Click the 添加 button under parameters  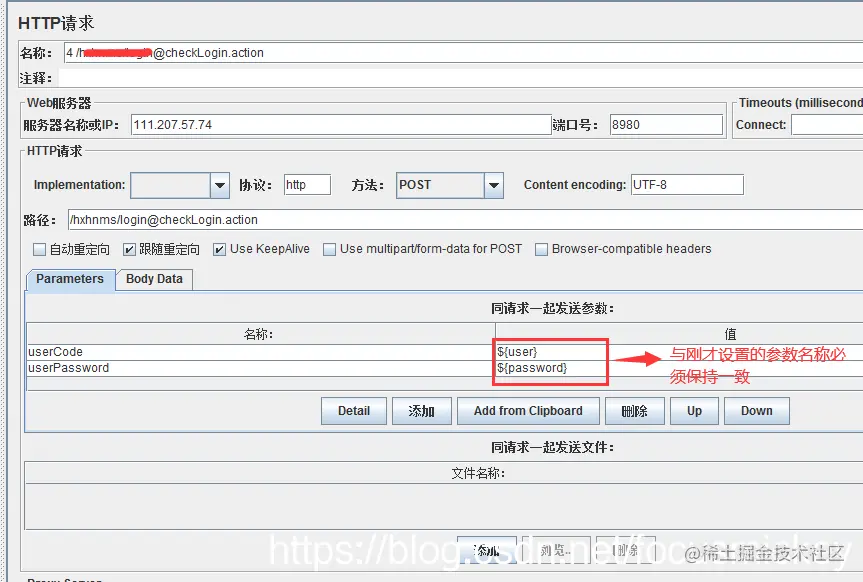422,411
